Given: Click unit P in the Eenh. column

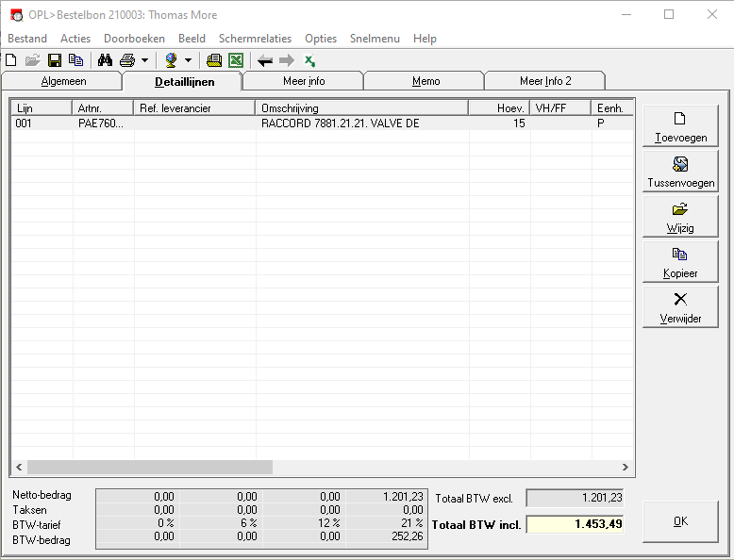Looking at the screenshot, I should point(601,124).
